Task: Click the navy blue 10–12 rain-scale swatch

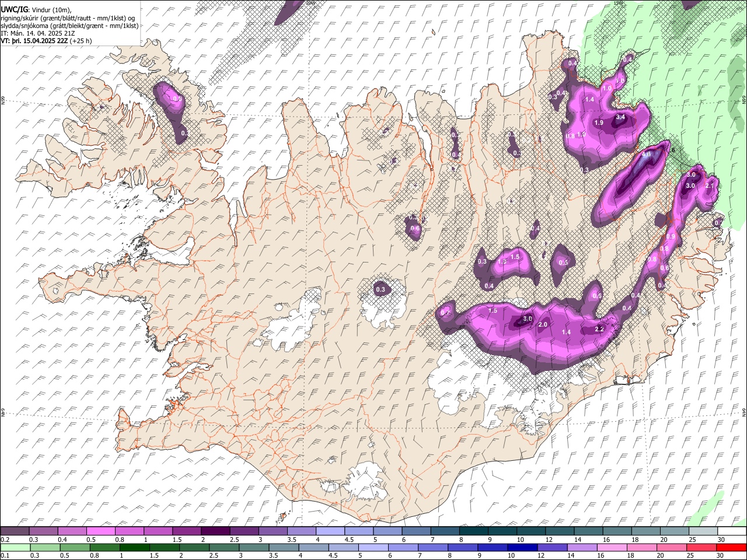Action: [522, 547]
